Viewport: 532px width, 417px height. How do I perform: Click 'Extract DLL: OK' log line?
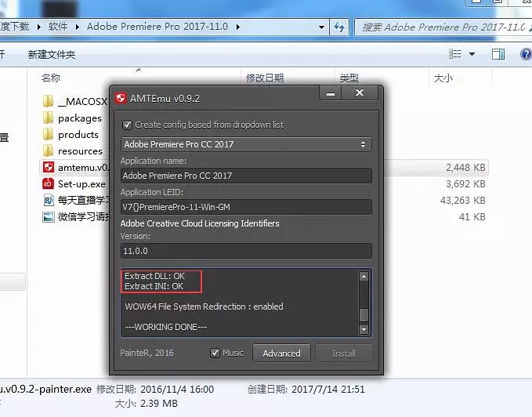point(154,276)
